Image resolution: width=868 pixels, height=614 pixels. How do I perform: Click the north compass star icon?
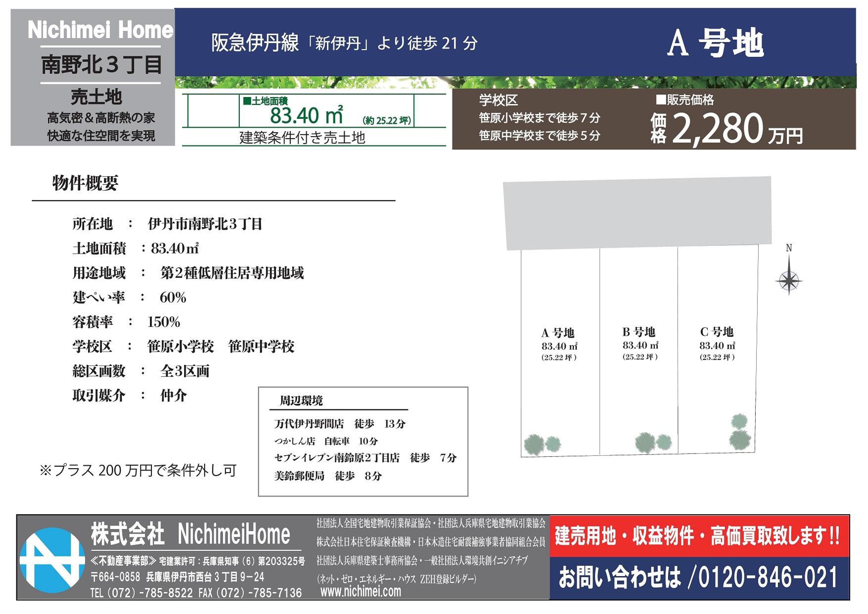[789, 281]
